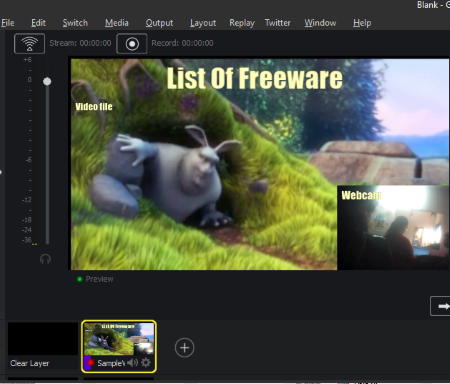This screenshot has width=450, height=384.
Task: Mute the Sample shot speaker icon
Action: tap(132, 363)
